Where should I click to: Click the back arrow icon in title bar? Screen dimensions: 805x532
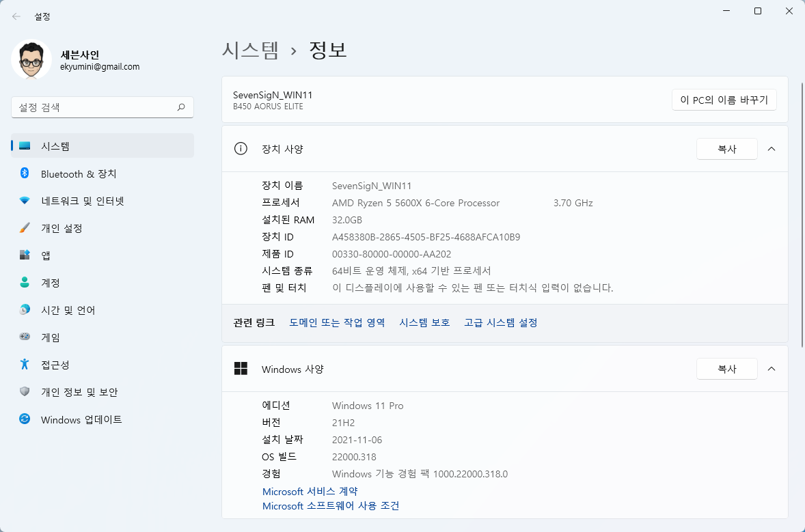pos(16,16)
